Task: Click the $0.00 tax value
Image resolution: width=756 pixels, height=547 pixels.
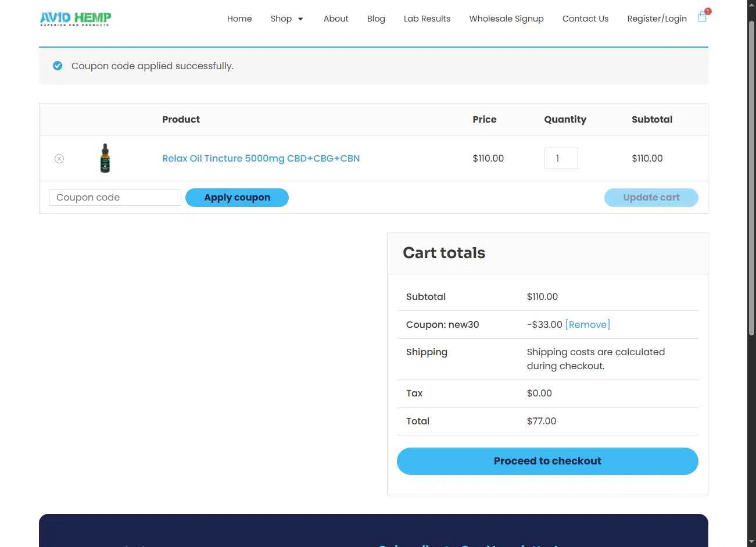Action: click(539, 393)
